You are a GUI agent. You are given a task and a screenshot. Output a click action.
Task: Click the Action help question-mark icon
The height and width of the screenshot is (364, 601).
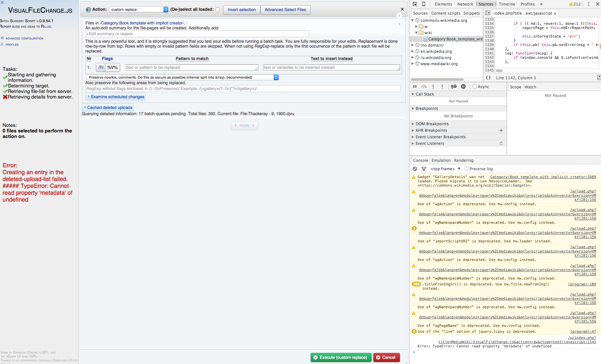88,10
